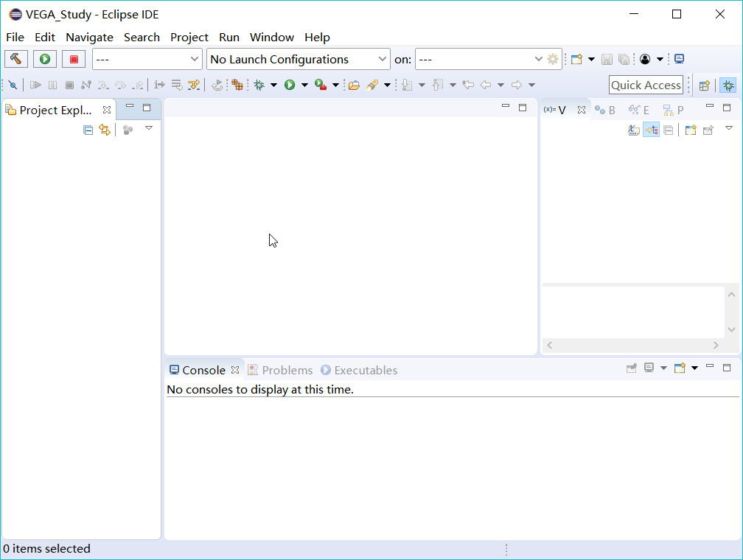This screenshot has width=743, height=560.
Task: Click the Step Over icon
Action: tap(121, 85)
